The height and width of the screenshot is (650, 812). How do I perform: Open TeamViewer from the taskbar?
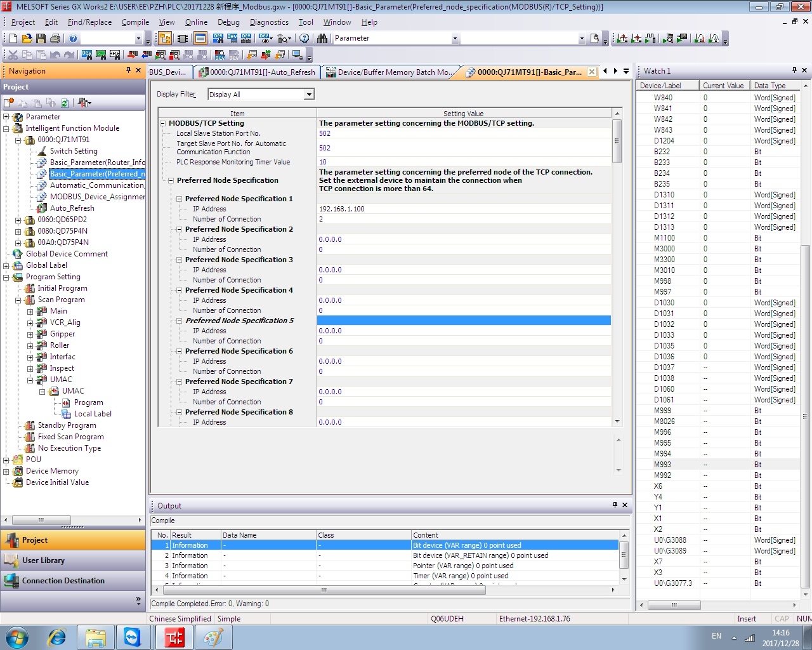133,637
